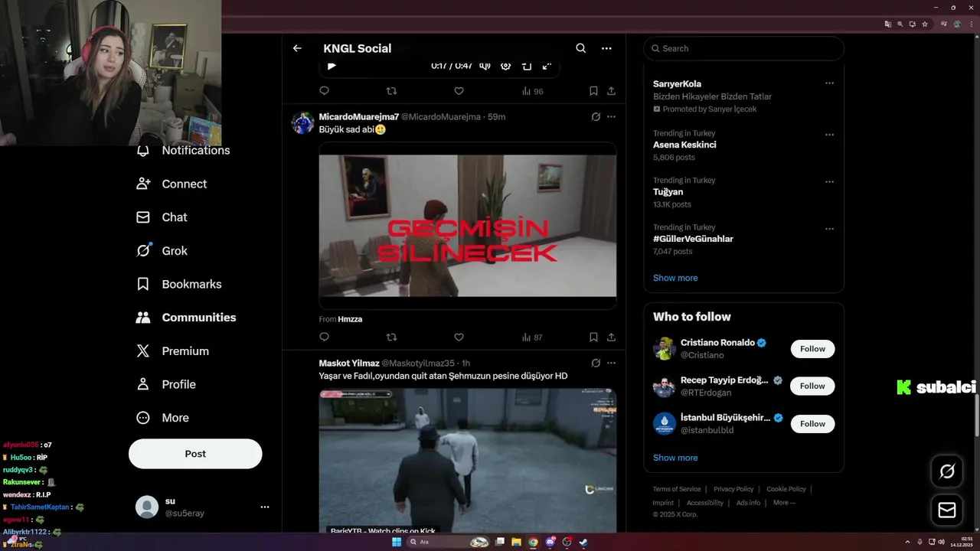Reply to the post with 96 views
Viewport: 980px width, 551px height.
tap(324, 91)
